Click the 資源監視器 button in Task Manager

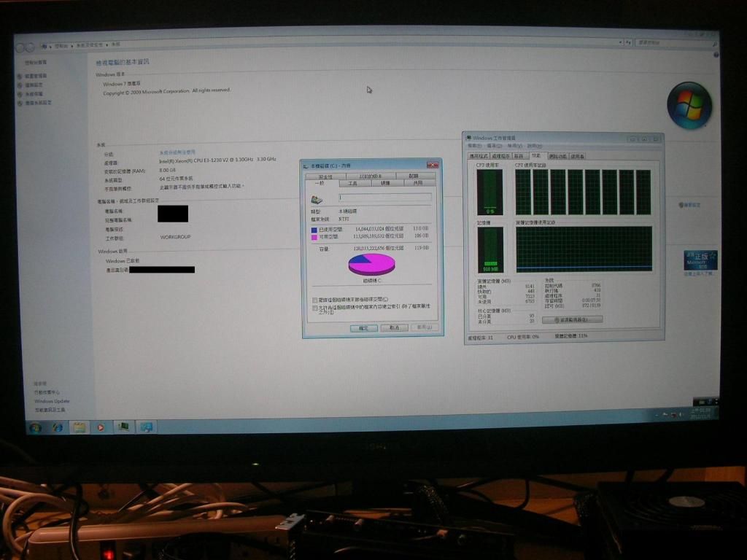572,319
